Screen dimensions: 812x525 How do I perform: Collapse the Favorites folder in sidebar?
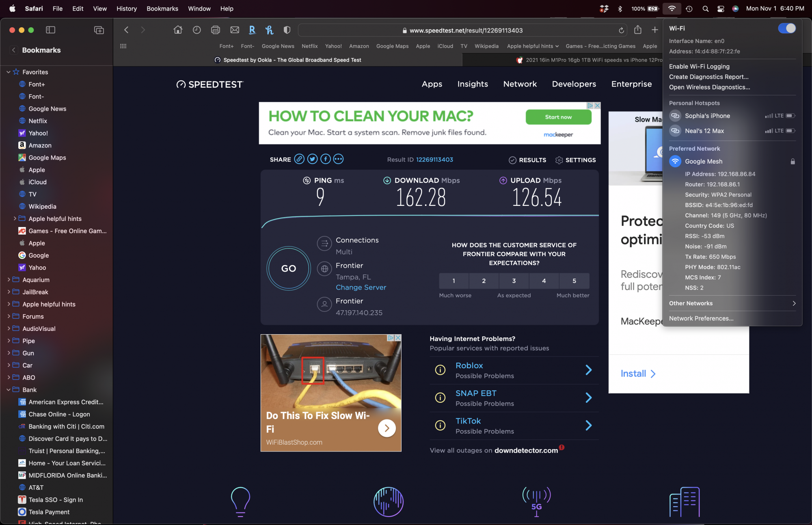pyautogui.click(x=9, y=72)
